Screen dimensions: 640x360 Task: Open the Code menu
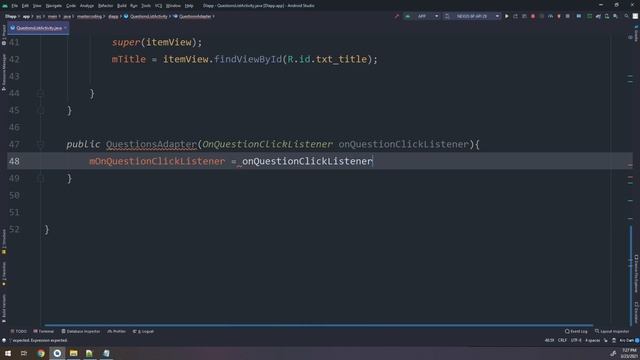[71, 6]
